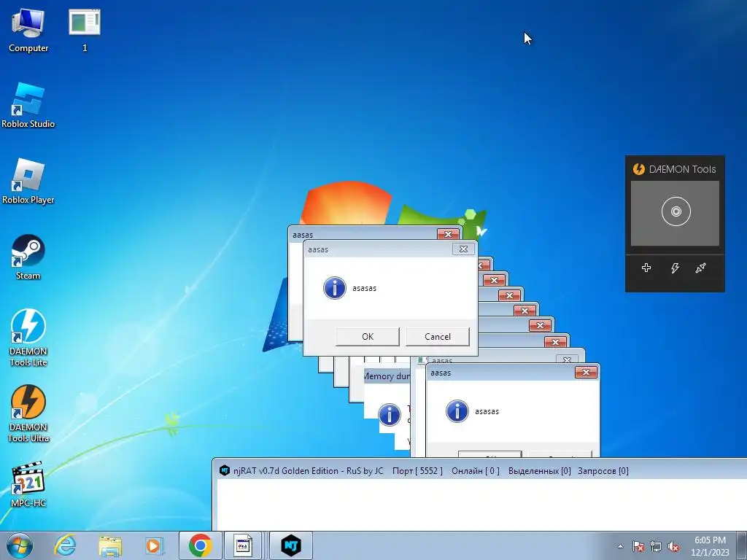Open the clock showing 6:05 PM

[710, 546]
